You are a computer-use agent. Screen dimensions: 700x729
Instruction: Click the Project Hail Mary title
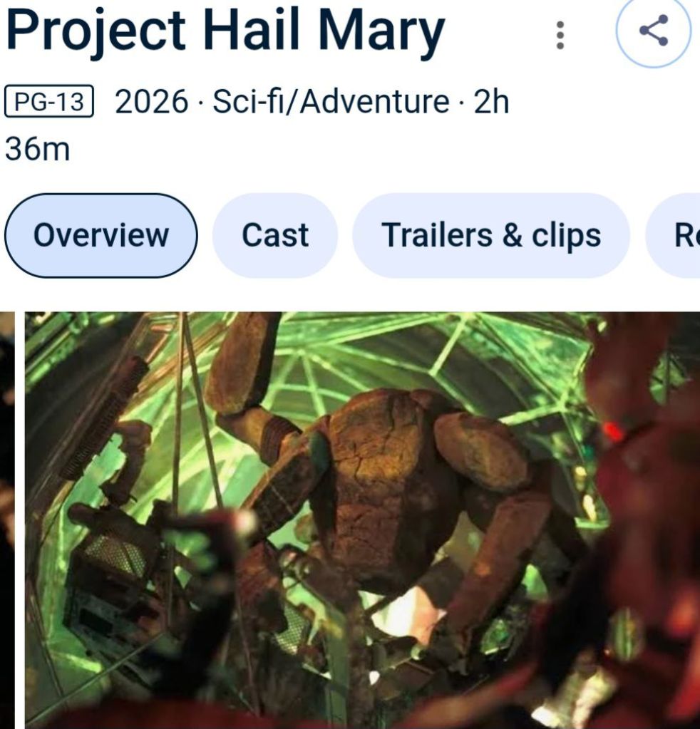225,31
